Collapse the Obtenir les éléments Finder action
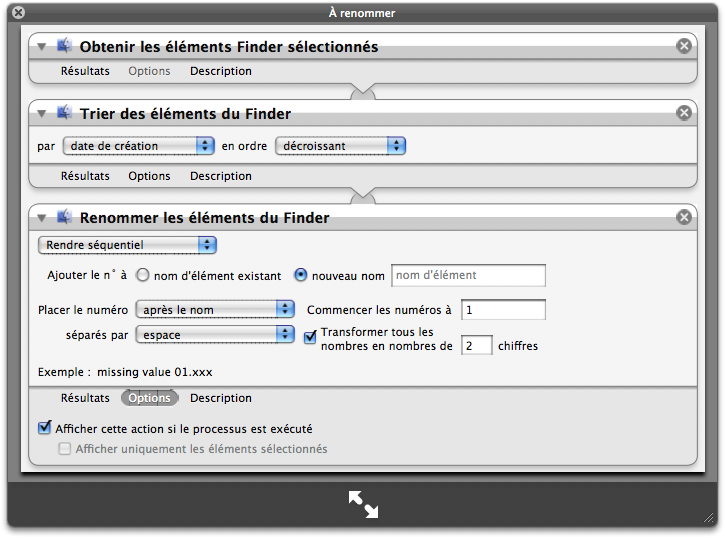The width and height of the screenshot is (725, 538). (42, 47)
